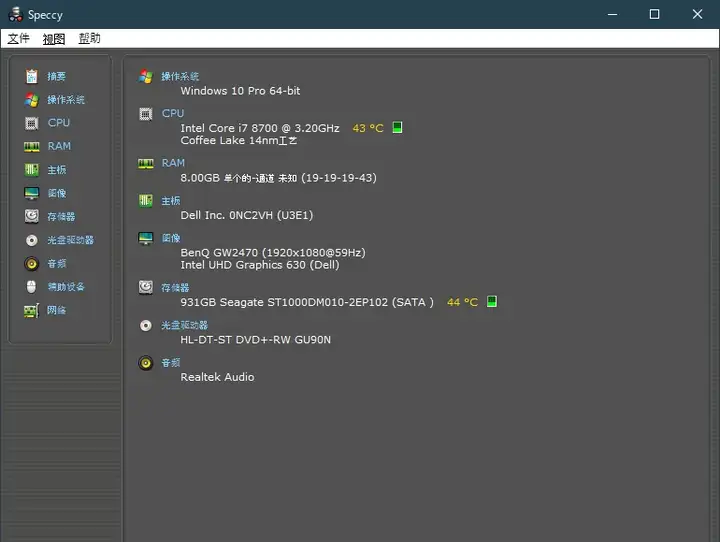Click the RAM icon in summary panel

click(x=146, y=164)
